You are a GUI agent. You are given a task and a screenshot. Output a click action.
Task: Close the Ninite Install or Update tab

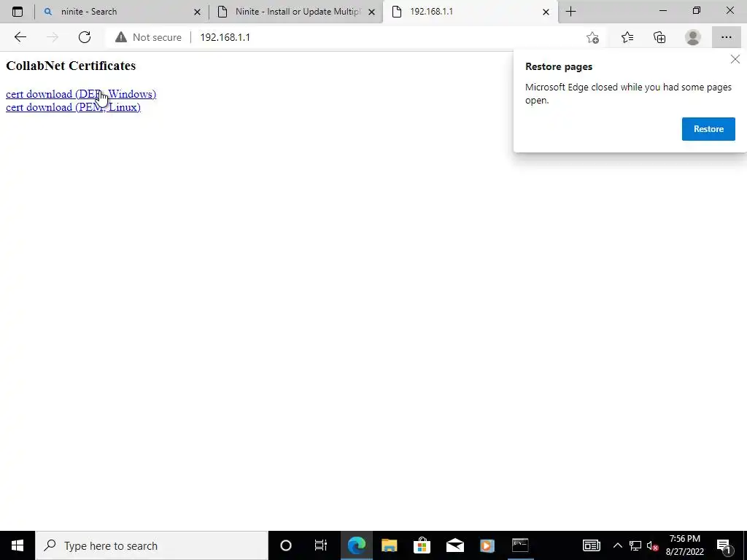tap(371, 12)
